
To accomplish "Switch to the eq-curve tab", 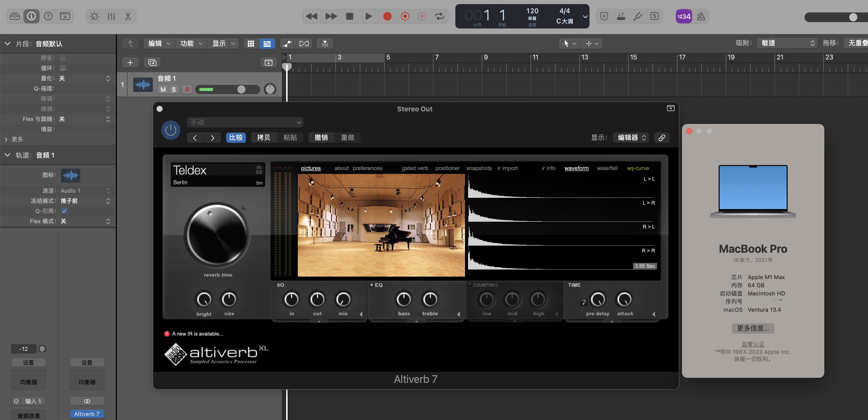I will pyautogui.click(x=638, y=168).
